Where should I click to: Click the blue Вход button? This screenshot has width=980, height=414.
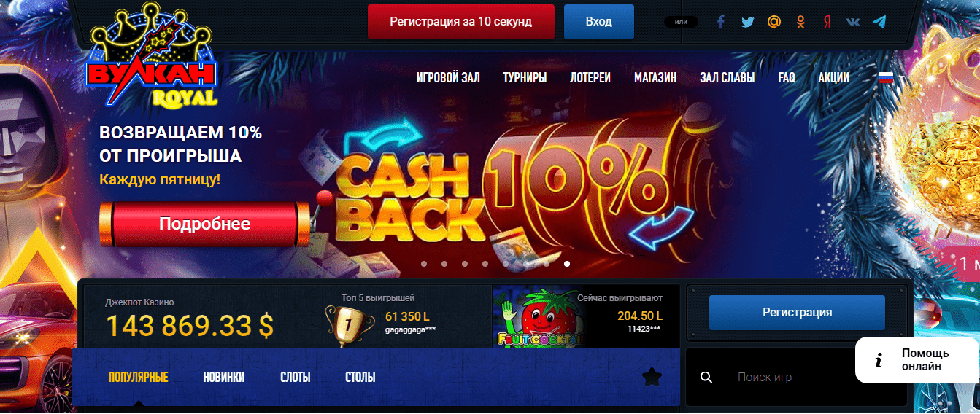599,22
